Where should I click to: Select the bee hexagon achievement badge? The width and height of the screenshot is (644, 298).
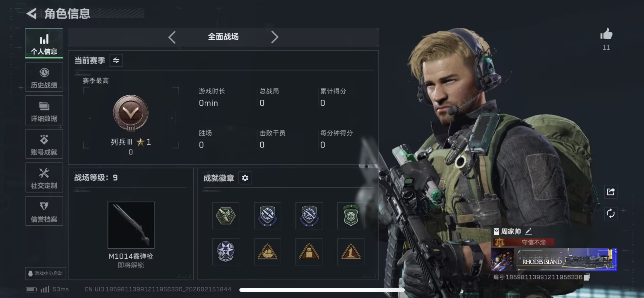coord(226,216)
